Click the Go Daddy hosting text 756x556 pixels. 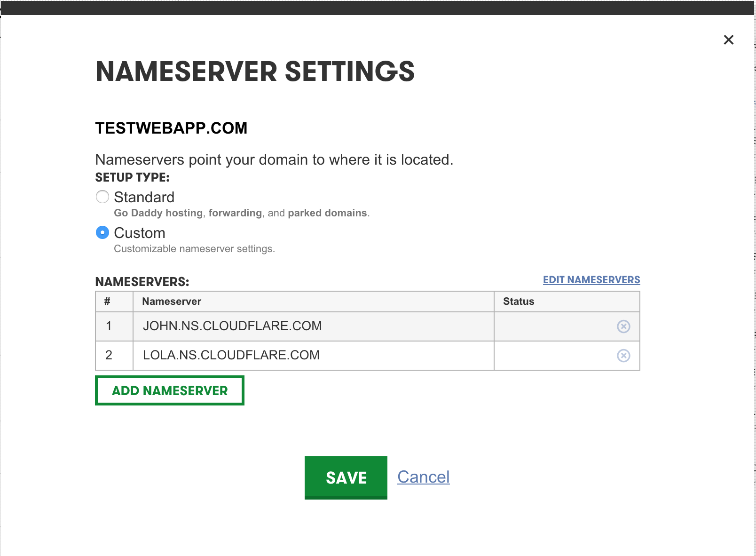point(158,213)
